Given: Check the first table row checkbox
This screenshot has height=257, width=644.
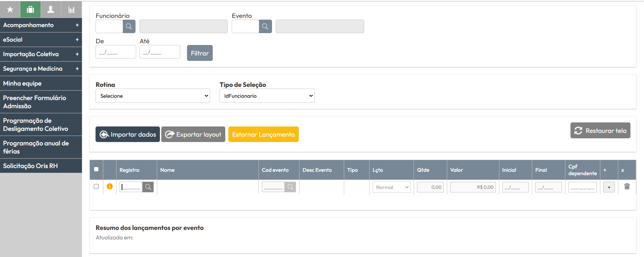Looking at the screenshot, I should click(x=96, y=186).
